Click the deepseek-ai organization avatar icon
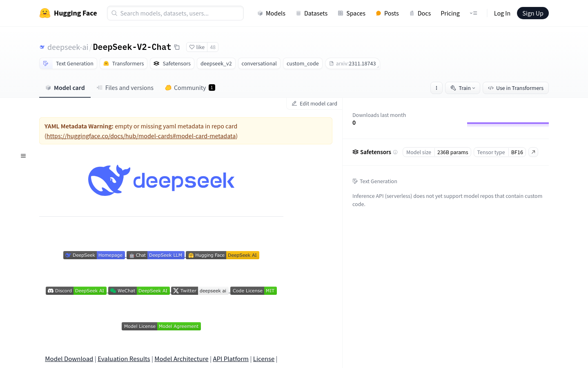Image resolution: width=588 pixels, height=368 pixels. click(42, 47)
